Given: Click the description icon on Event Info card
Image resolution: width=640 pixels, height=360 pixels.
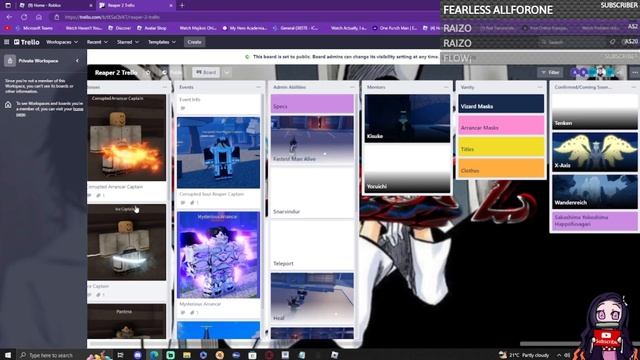Looking at the screenshot, I should pos(183,108).
